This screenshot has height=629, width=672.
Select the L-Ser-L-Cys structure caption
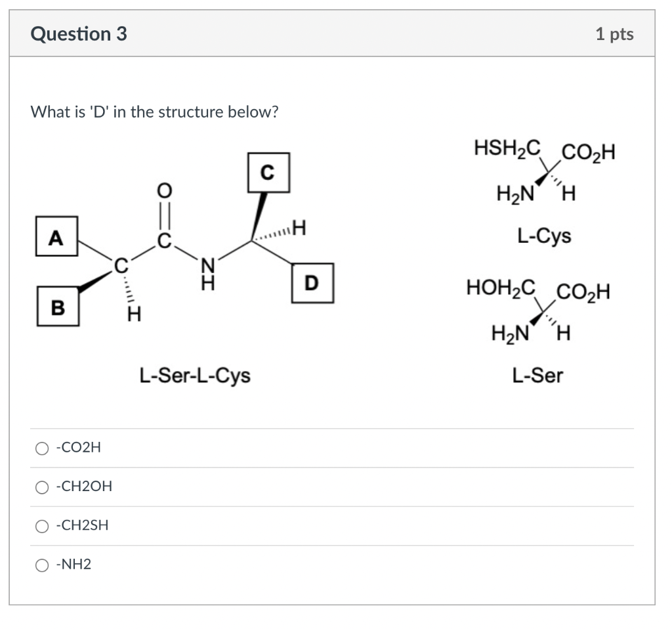pos(194,376)
